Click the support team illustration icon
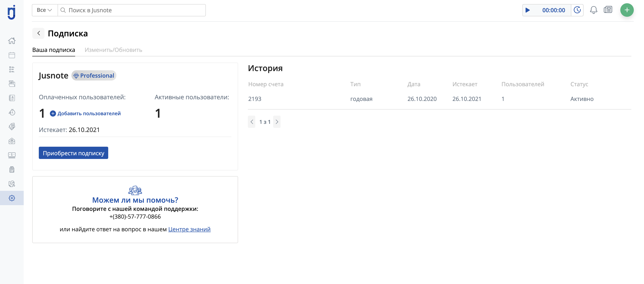 coord(135,190)
